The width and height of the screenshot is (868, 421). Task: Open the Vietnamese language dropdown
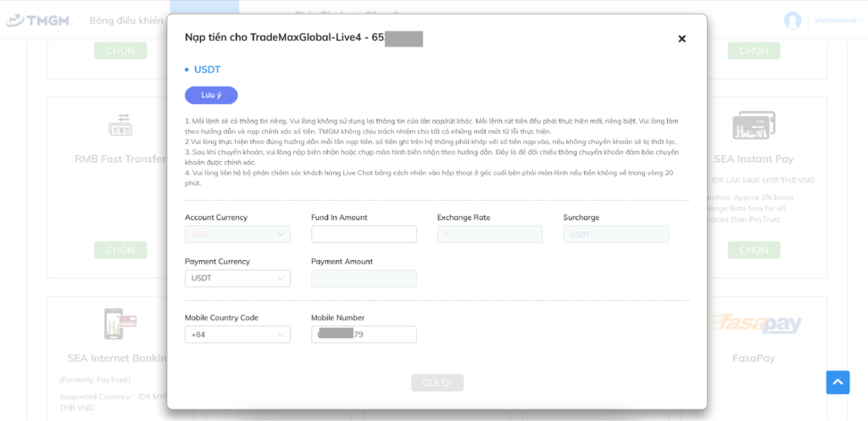(x=839, y=20)
